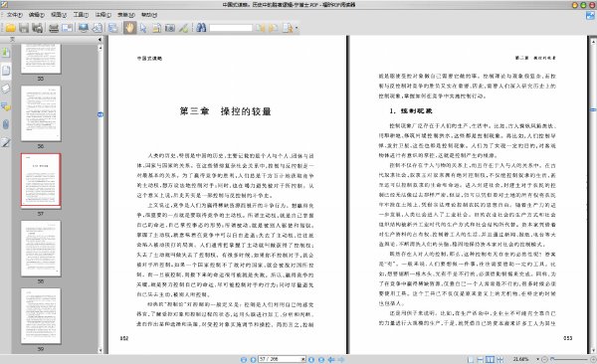This screenshot has height=364, width=597.
Task: Click the document vertical scrollbar marker
Action: 593,109
